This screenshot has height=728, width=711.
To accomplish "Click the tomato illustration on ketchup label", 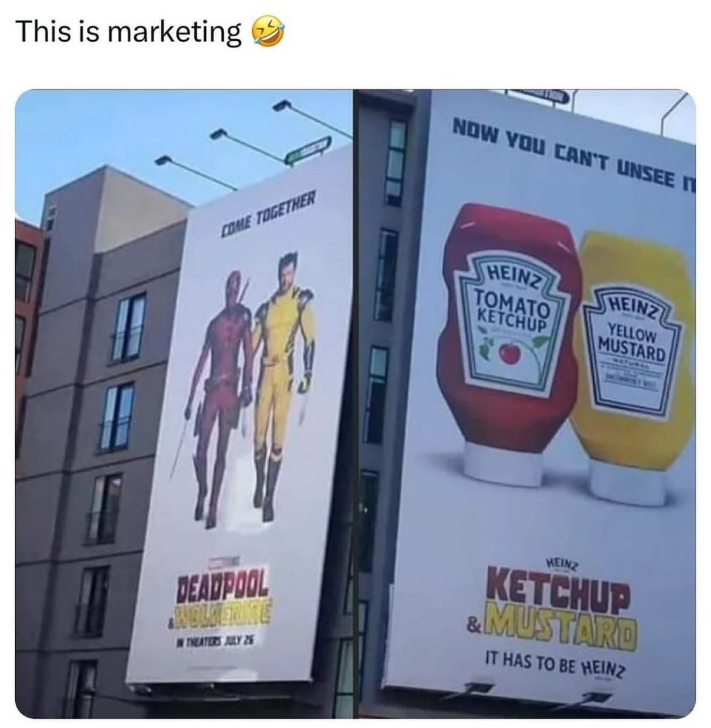I will pos(510,353).
